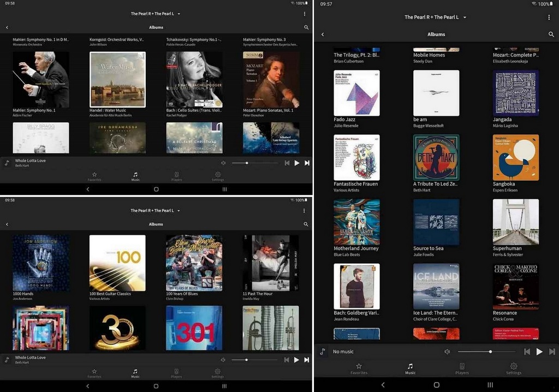Skip to next track in bottom-left screen
This screenshot has width=559, height=392.
coord(307,360)
